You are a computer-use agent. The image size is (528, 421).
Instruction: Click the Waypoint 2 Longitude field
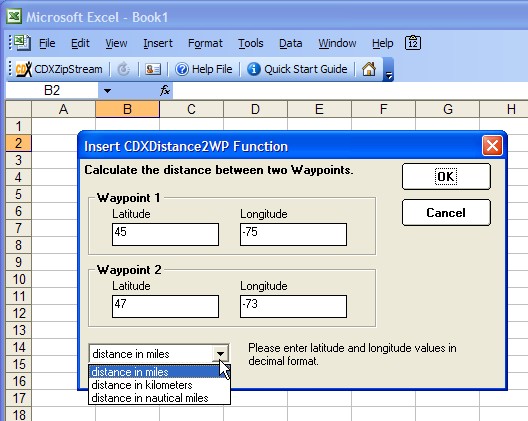(x=293, y=306)
